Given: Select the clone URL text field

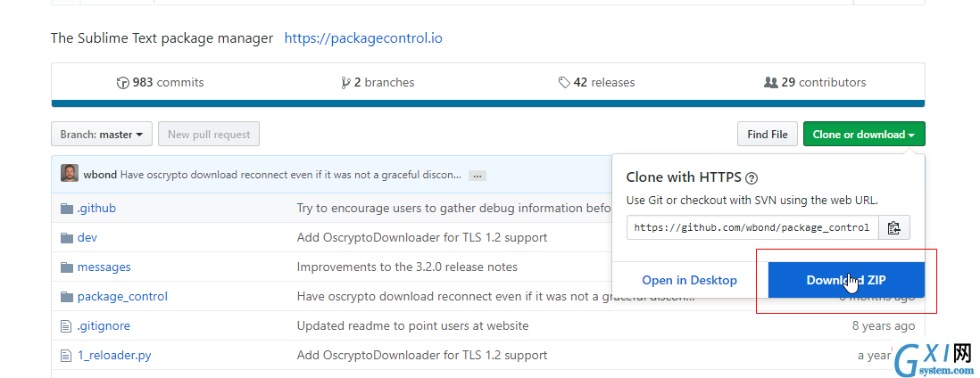Looking at the screenshot, I should [x=753, y=227].
